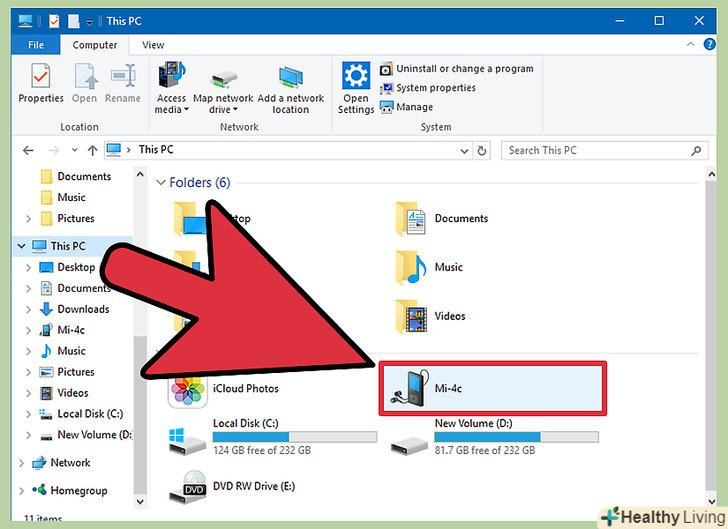
Task: Collapse the ribbon with chevron
Action: tap(690, 45)
